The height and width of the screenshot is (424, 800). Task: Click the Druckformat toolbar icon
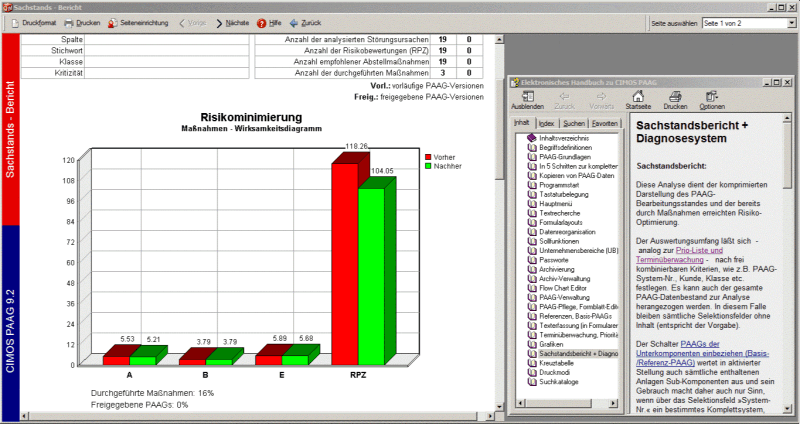[32, 21]
